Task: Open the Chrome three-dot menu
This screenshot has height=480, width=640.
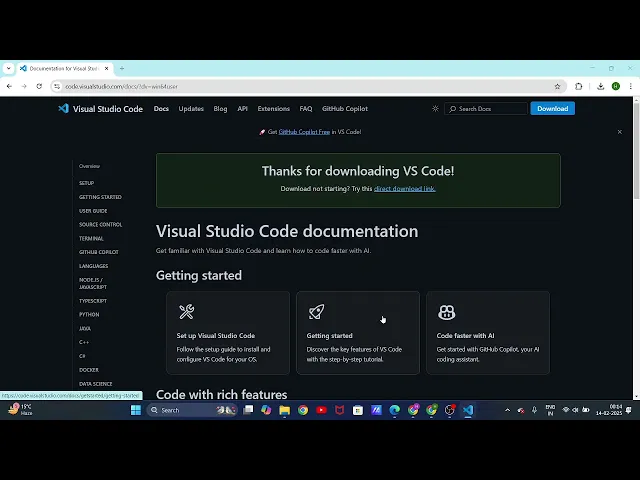Action: tap(631, 87)
